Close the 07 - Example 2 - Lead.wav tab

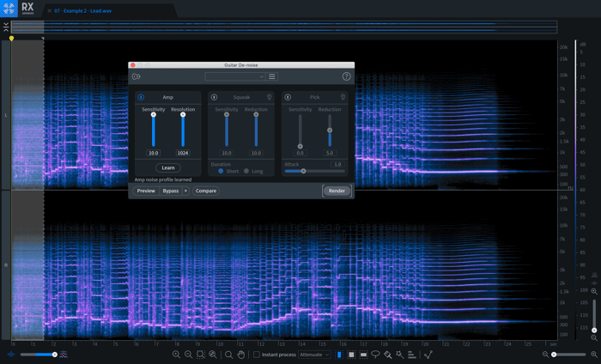(50, 10)
